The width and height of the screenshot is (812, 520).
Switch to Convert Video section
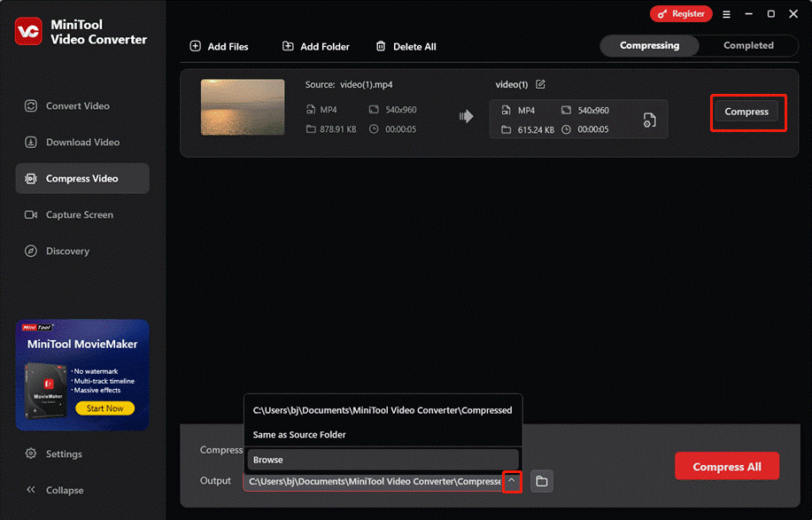click(x=78, y=105)
